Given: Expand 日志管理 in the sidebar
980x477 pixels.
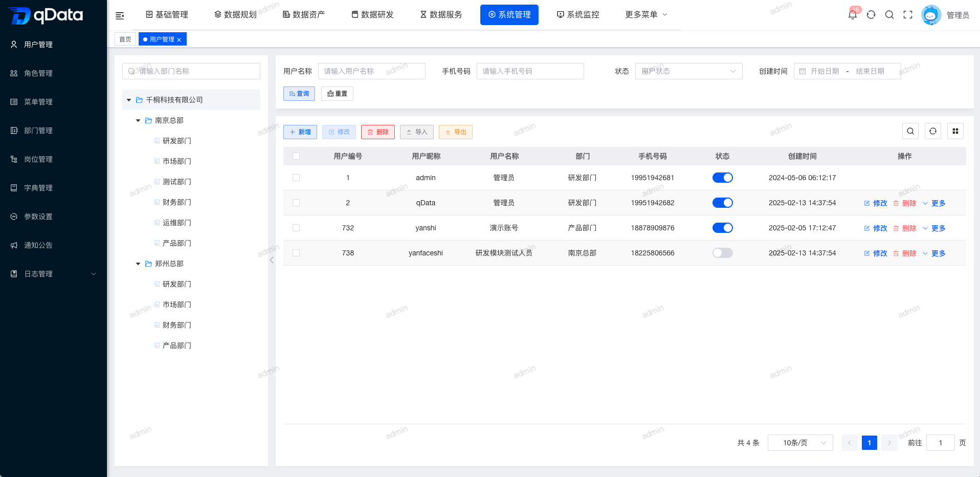Looking at the screenshot, I should coord(53,274).
